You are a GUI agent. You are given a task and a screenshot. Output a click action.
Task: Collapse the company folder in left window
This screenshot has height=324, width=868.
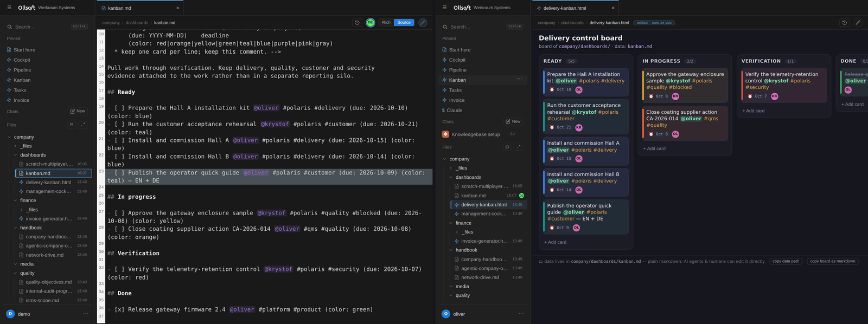click(x=9, y=137)
